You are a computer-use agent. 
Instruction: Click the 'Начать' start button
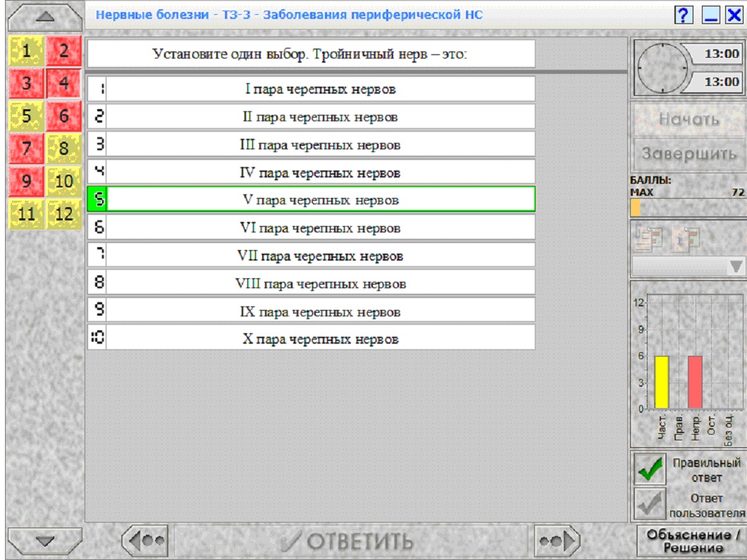(689, 118)
